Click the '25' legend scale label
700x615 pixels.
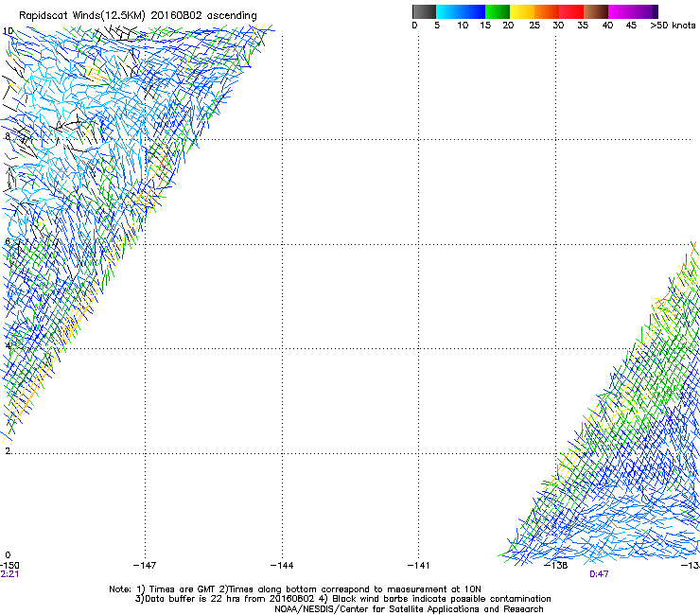pyautogui.click(x=534, y=26)
